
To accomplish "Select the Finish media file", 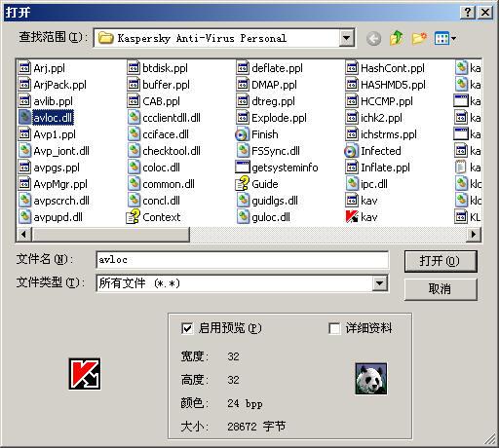I will (x=256, y=134).
